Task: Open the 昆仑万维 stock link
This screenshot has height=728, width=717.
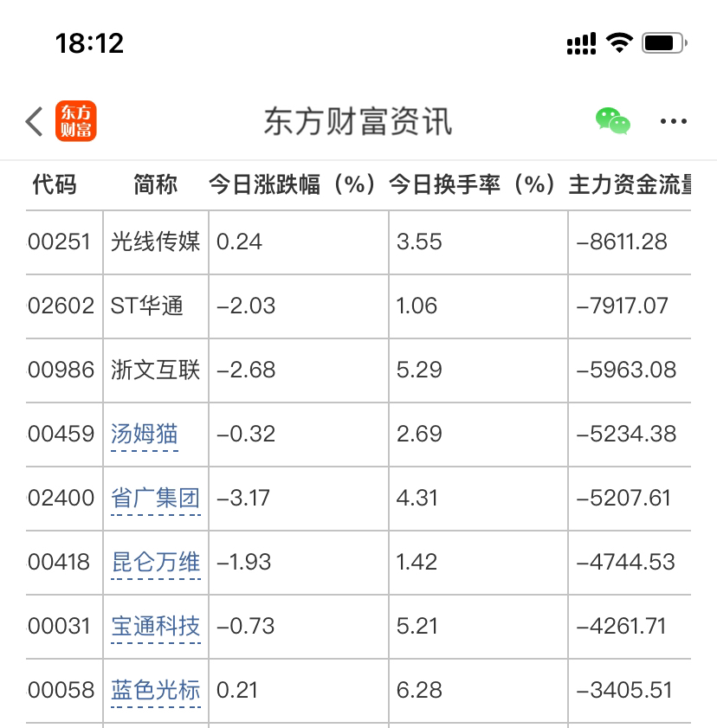Action: (156, 563)
